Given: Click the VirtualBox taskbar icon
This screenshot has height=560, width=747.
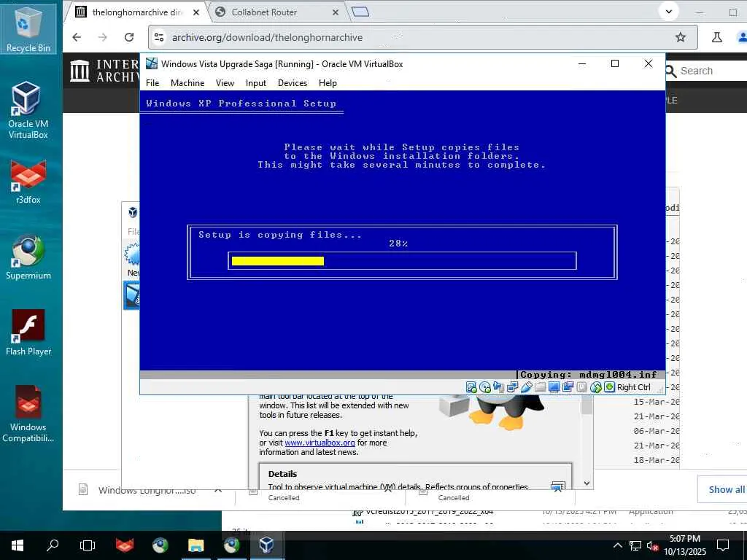Looking at the screenshot, I should tap(266, 545).
